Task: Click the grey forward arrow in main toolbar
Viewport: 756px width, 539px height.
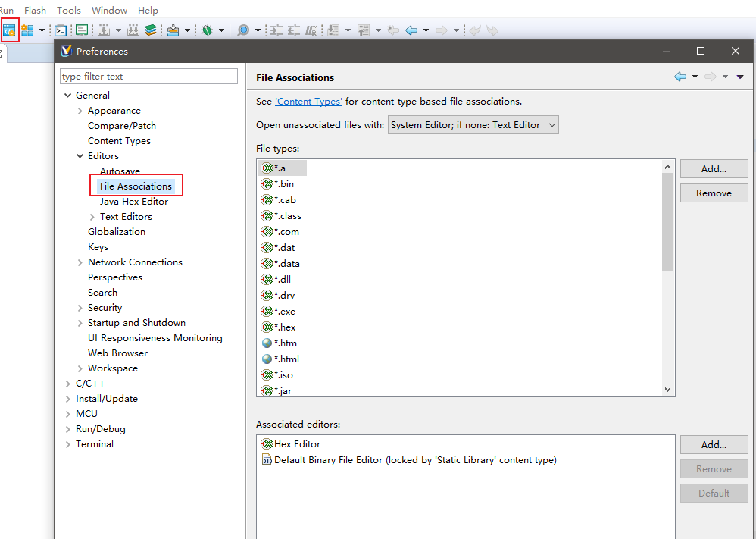Action: [441, 30]
